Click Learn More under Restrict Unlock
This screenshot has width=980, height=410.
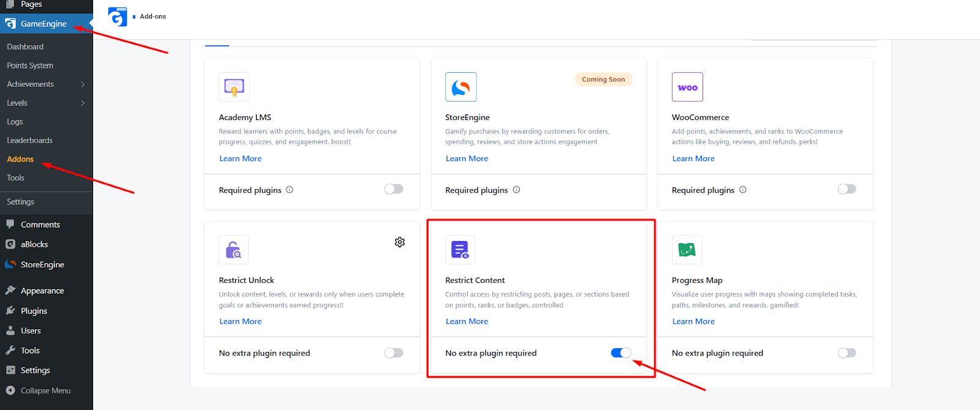(241, 321)
